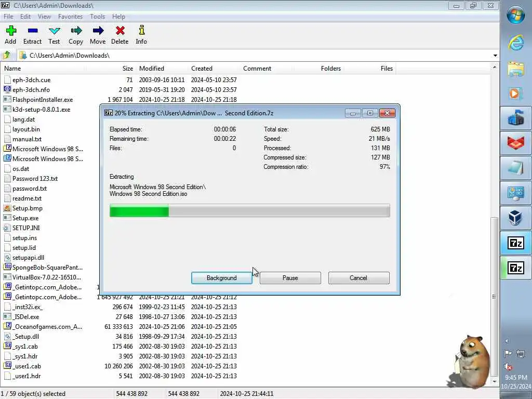Select the Password 123.txt file
Viewport: 532px width, 399px height.
click(x=35, y=179)
